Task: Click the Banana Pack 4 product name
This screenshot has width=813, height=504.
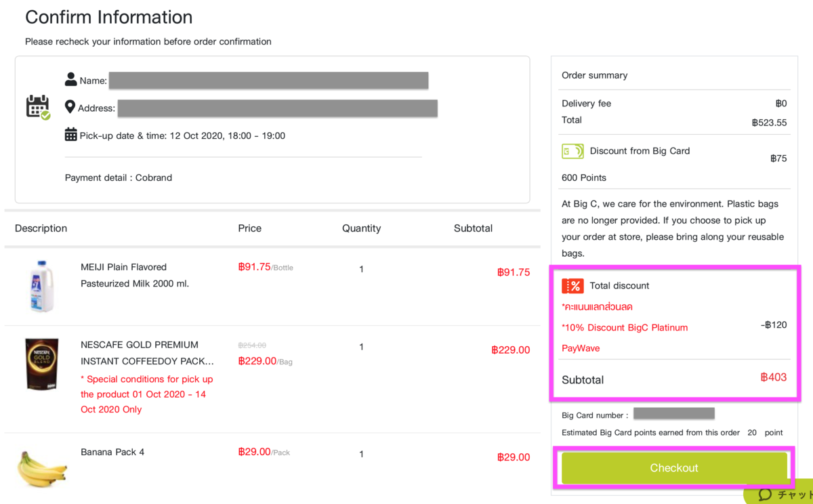Action: (x=112, y=452)
